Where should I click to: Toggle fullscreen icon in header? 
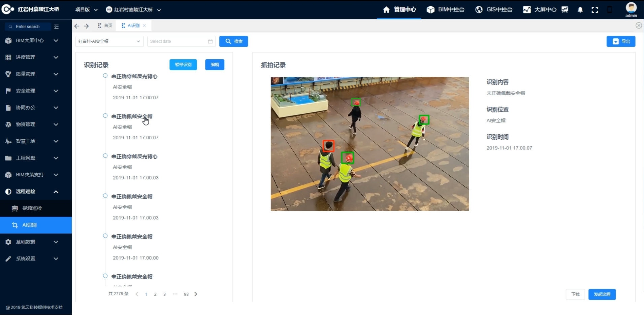coord(595,10)
